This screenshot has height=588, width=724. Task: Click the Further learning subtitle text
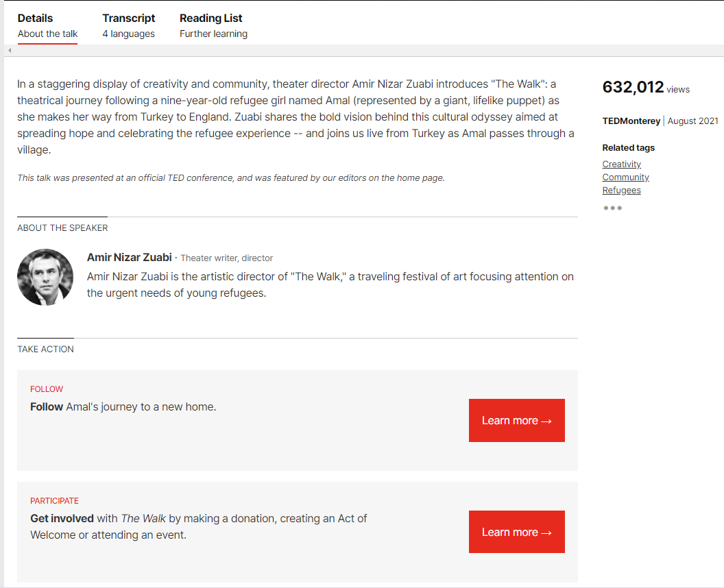point(213,34)
